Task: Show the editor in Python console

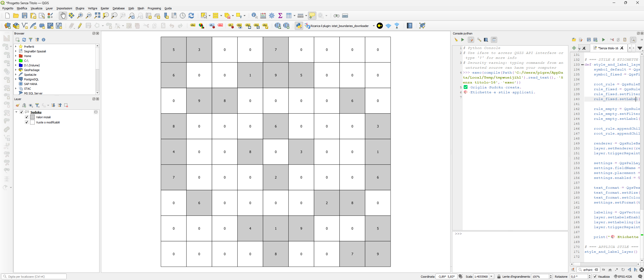Action: (471, 40)
